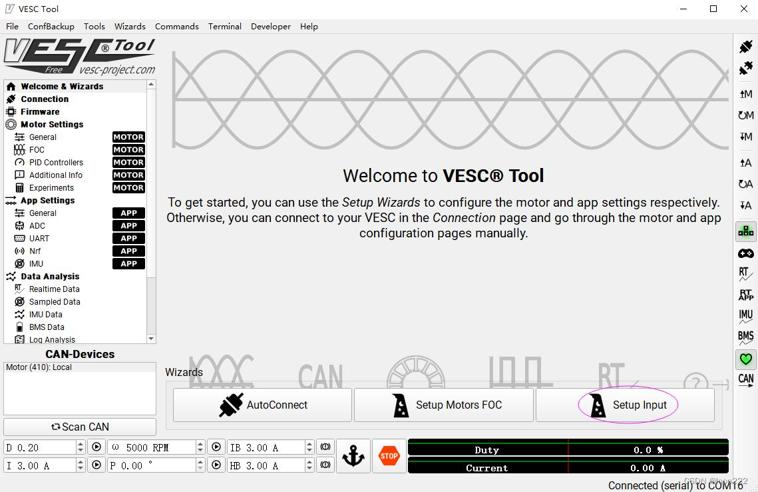Click the IB 3.00 A brake input field

point(271,448)
